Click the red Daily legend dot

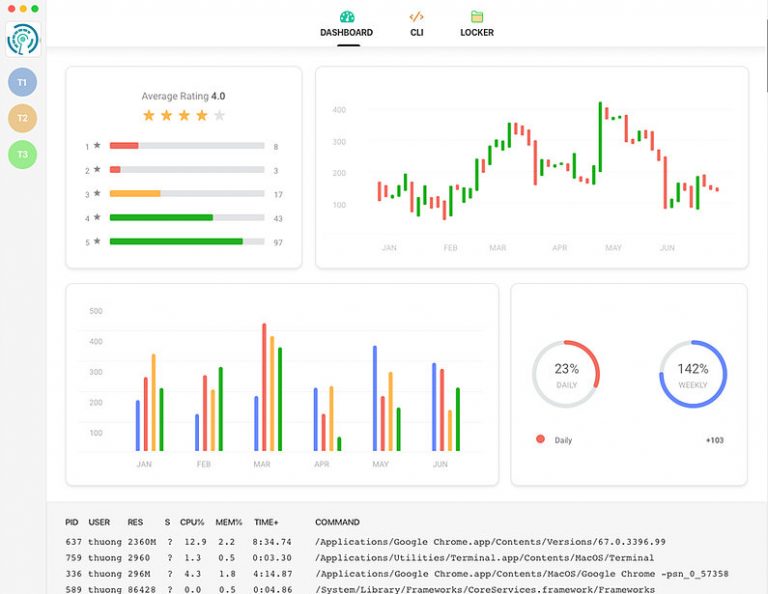[541, 439]
